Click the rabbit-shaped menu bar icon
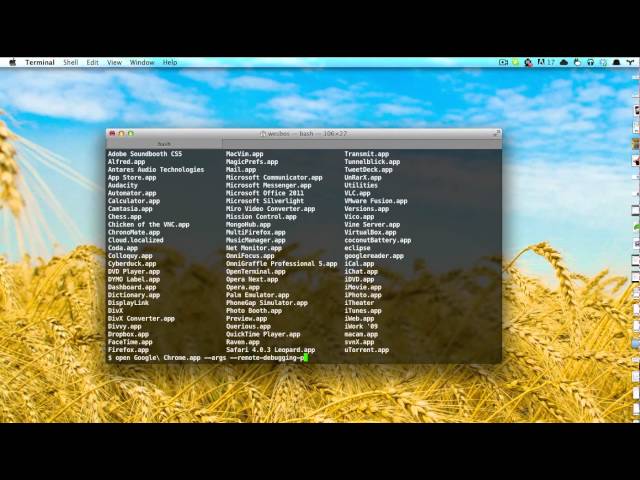The width and height of the screenshot is (640, 480). pos(577,62)
